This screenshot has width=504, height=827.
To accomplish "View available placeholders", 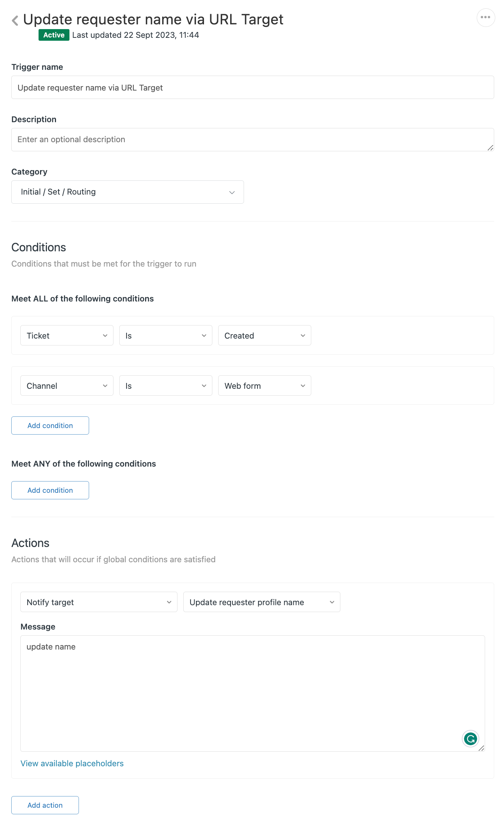I will pos(72,763).
